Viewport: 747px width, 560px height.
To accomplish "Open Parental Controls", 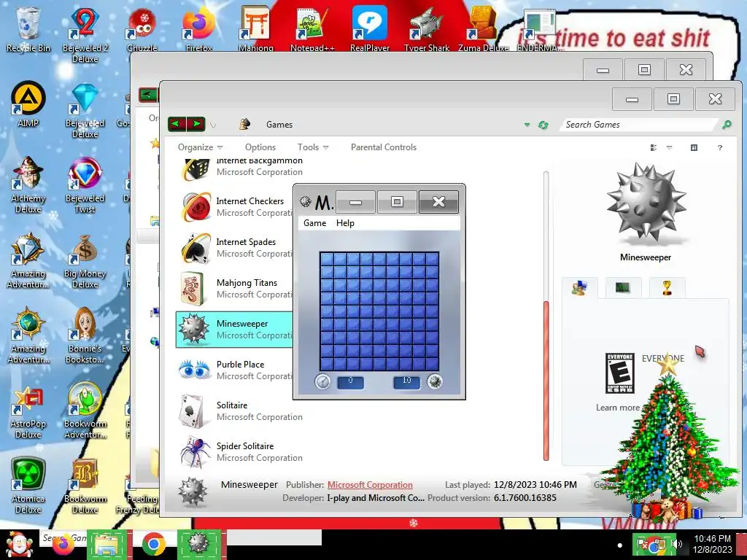I will tap(384, 147).
